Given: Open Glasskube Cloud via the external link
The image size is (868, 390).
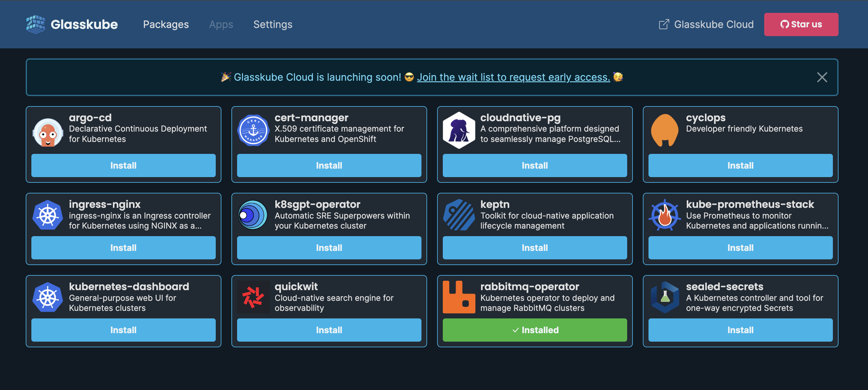Looking at the screenshot, I should (706, 24).
